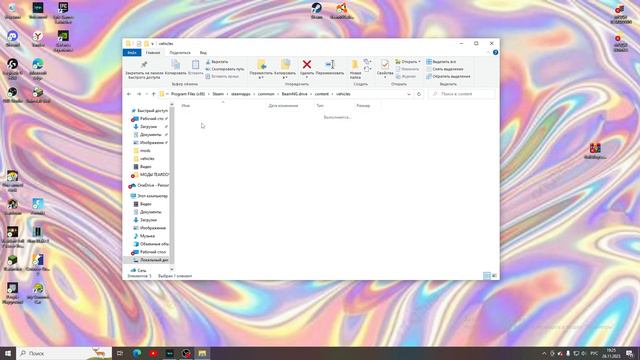Image resolution: width=640 pixels, height=360 pixels.
Task: Click Вставить ярлык in the ribbon
Action: (x=222, y=76)
